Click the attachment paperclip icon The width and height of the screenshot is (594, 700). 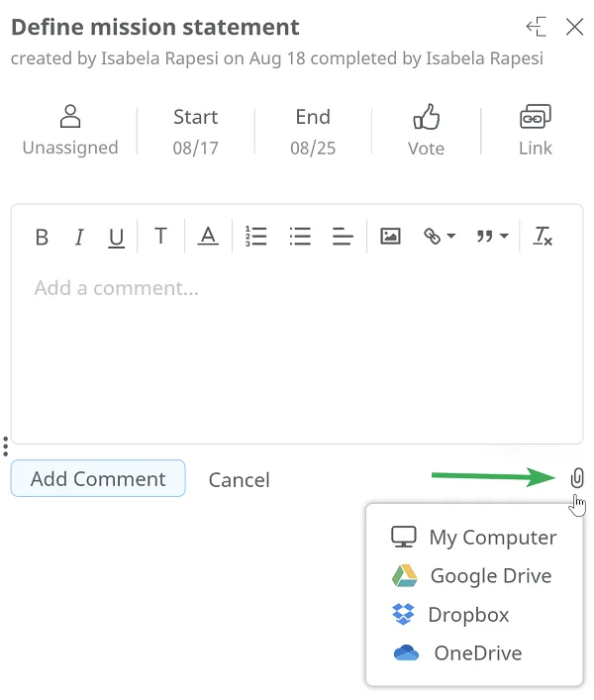[578, 478]
